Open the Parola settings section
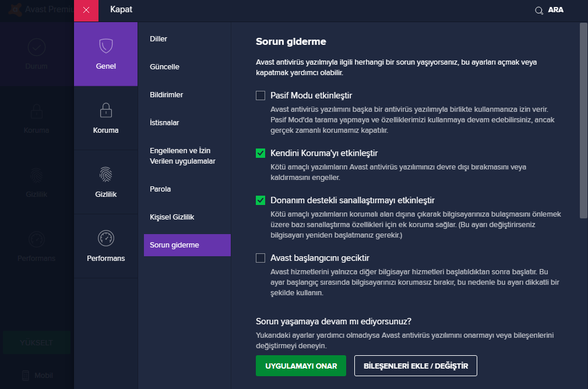 pyautogui.click(x=160, y=189)
